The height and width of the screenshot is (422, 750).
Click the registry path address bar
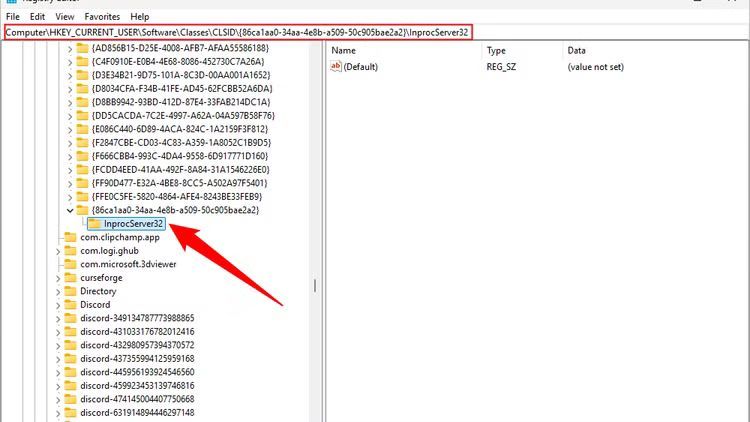tap(238, 32)
